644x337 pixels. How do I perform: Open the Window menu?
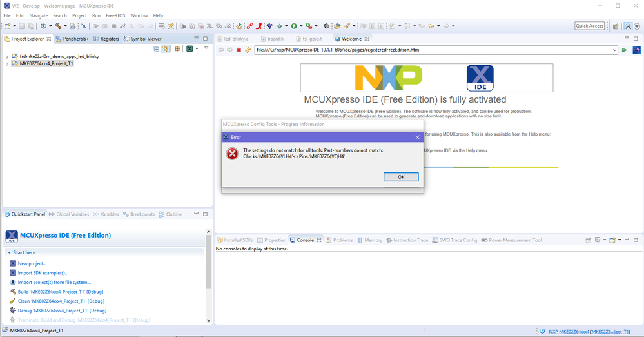click(139, 15)
